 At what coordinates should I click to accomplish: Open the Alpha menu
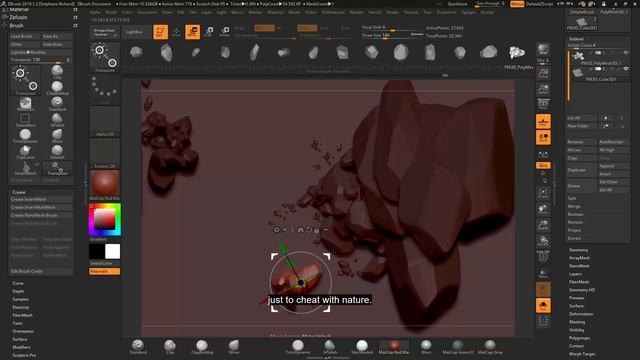95,12
